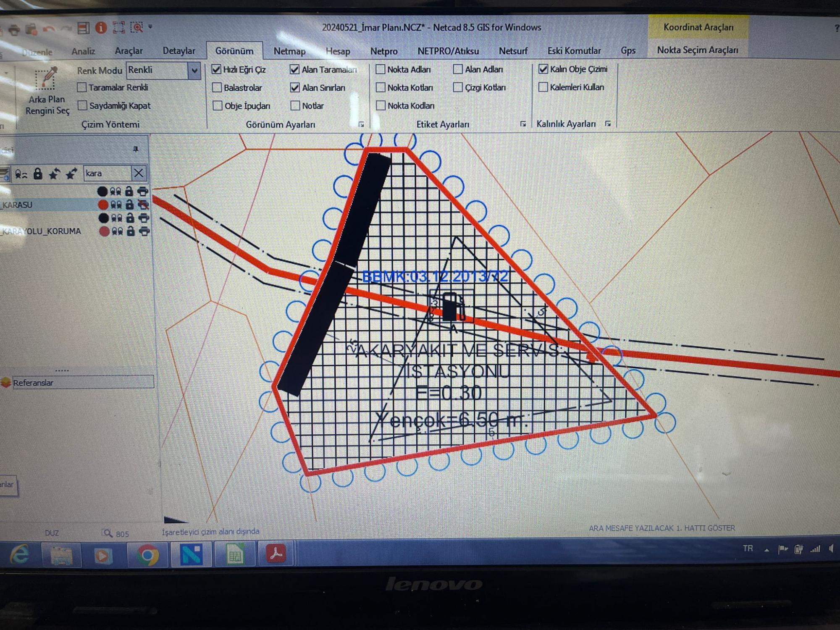This screenshot has height=630, width=840.
Task: Switch to the Netmap ribbon tab
Action: pos(289,51)
